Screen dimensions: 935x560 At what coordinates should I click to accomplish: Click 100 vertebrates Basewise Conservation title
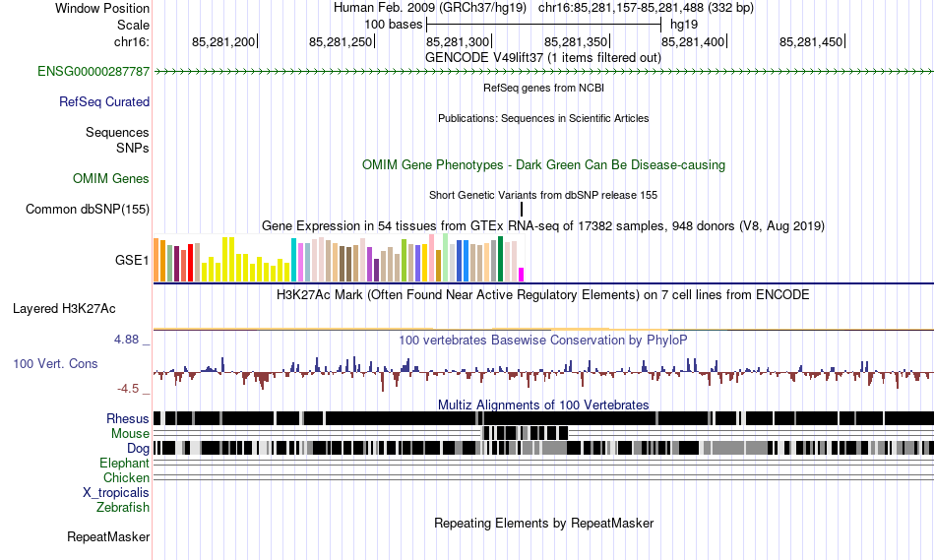click(543, 340)
